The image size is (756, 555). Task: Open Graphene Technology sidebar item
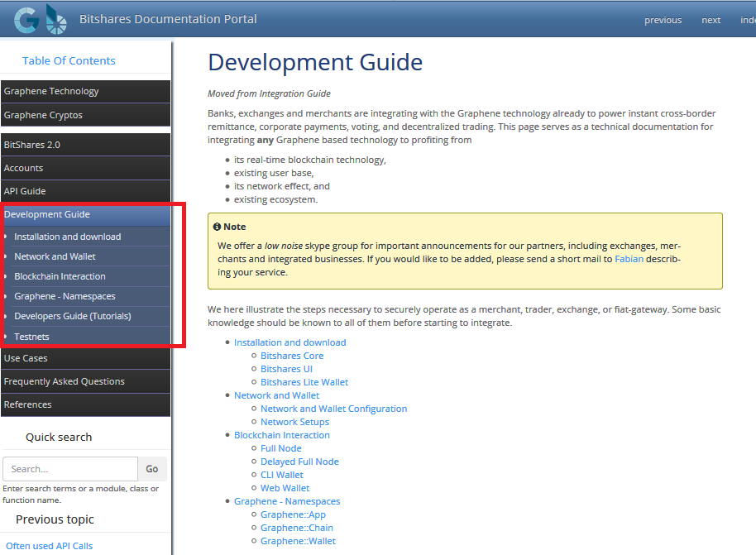click(x=85, y=92)
